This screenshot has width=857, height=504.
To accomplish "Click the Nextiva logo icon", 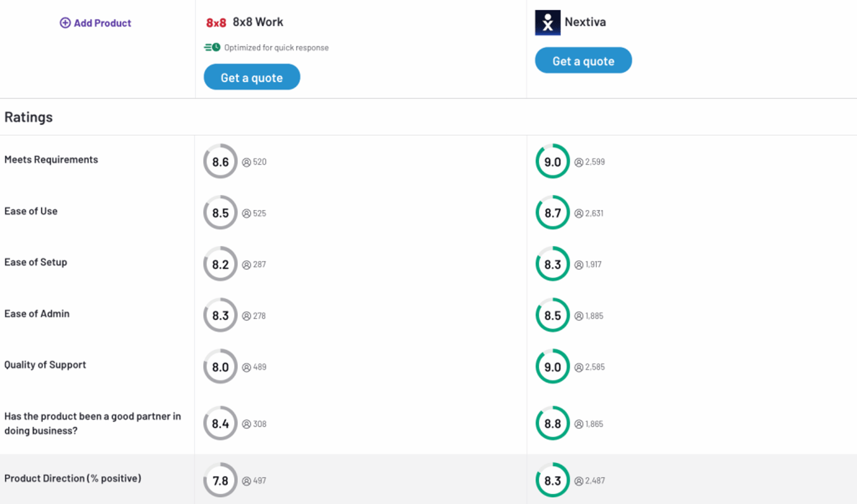I will pos(547,23).
